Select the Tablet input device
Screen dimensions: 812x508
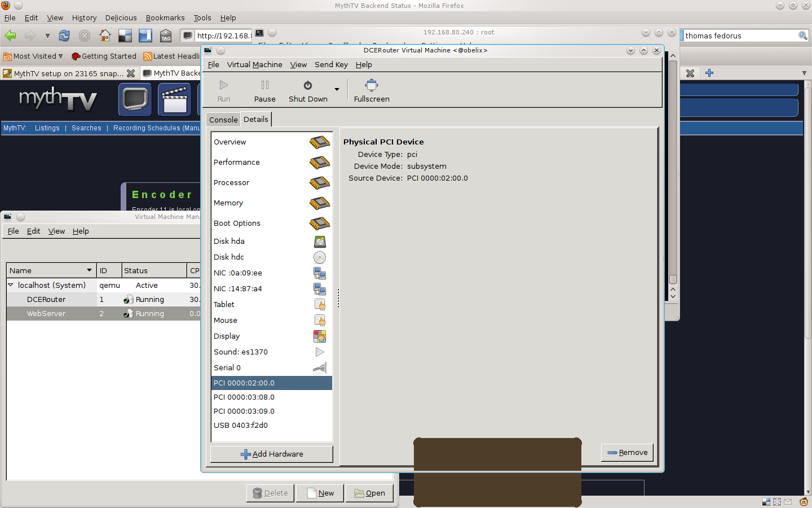pos(271,305)
